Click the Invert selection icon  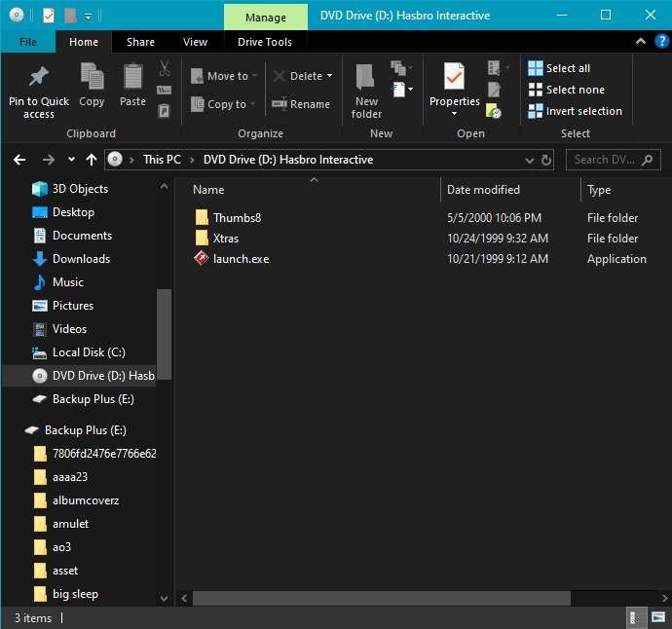tap(536, 111)
